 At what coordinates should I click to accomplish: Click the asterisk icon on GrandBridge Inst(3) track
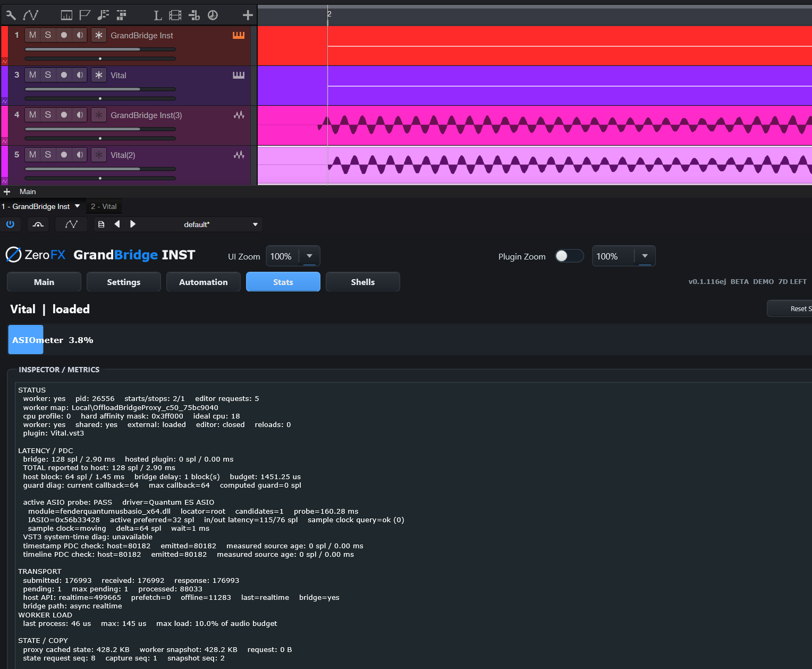[98, 115]
